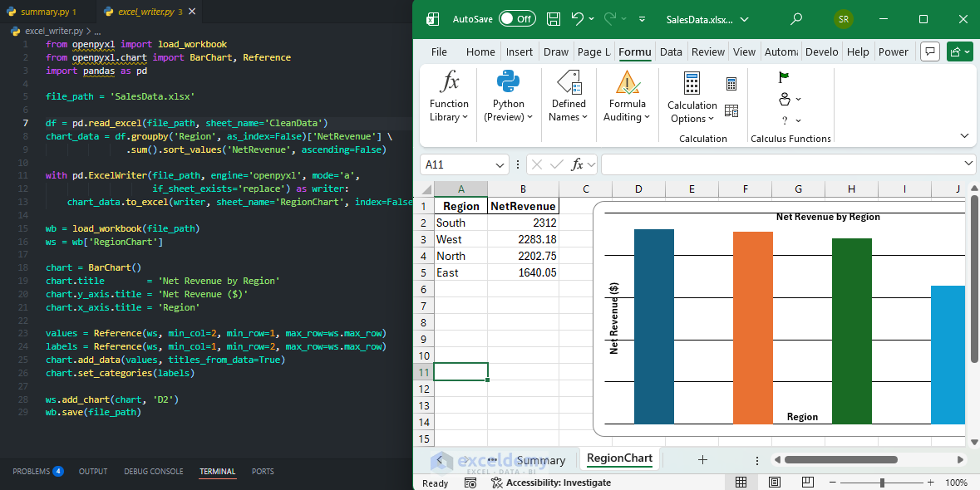Open the File tab in Excel
Image resolution: width=980 pixels, height=490 pixels.
pyautogui.click(x=439, y=51)
